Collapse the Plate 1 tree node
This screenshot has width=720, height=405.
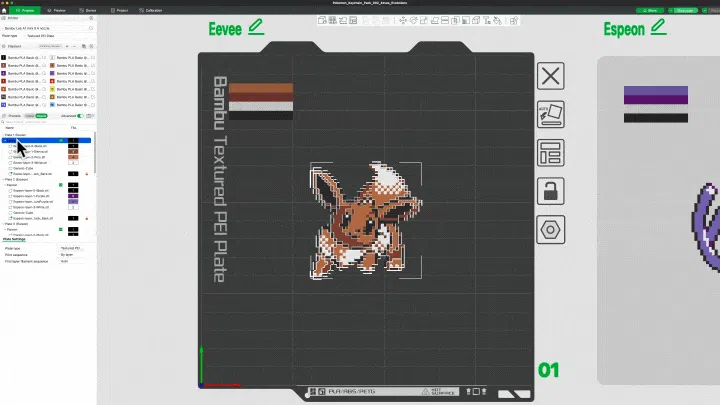click(x=3, y=135)
